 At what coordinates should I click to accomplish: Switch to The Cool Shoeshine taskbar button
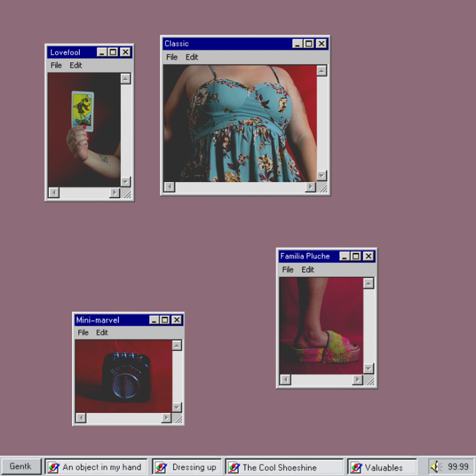[x=284, y=467]
